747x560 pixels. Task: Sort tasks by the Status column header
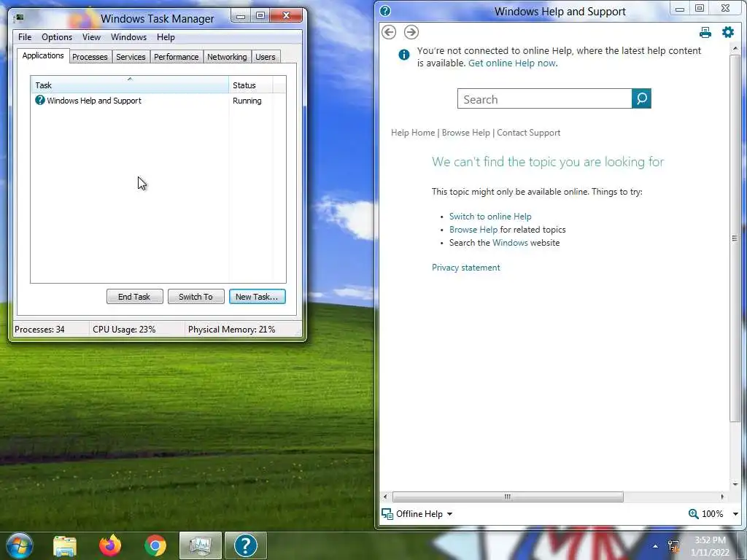(x=250, y=85)
